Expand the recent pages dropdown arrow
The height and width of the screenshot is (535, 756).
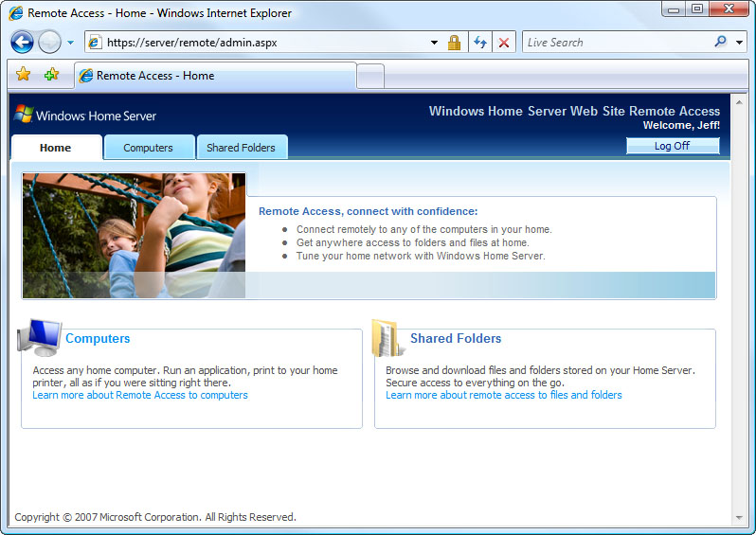[70, 43]
